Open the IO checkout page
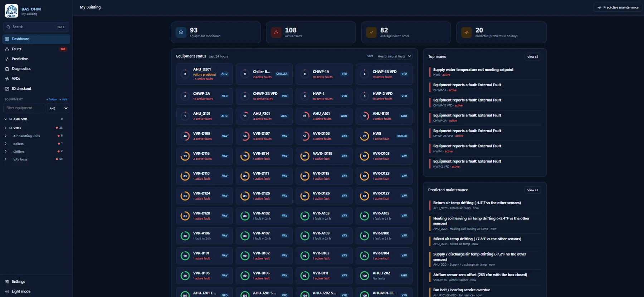Screen dimensions: 644x297 point(36,89)
